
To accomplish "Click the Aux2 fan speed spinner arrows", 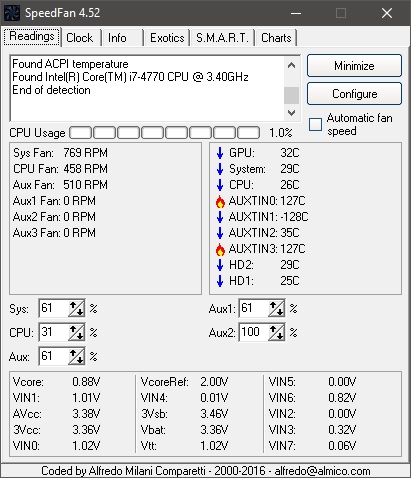I will (276, 332).
